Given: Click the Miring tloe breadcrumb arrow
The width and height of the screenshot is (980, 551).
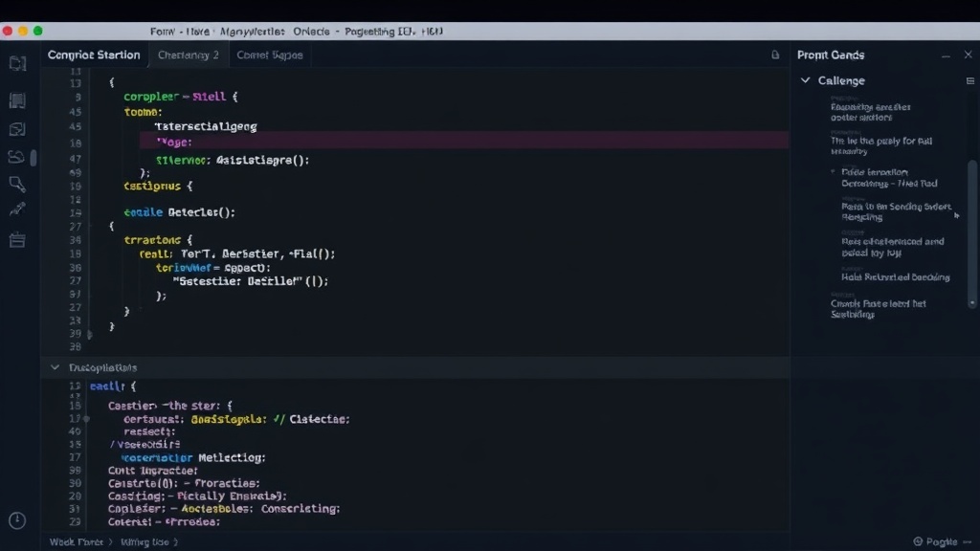Looking at the screenshot, I should click(x=176, y=542).
